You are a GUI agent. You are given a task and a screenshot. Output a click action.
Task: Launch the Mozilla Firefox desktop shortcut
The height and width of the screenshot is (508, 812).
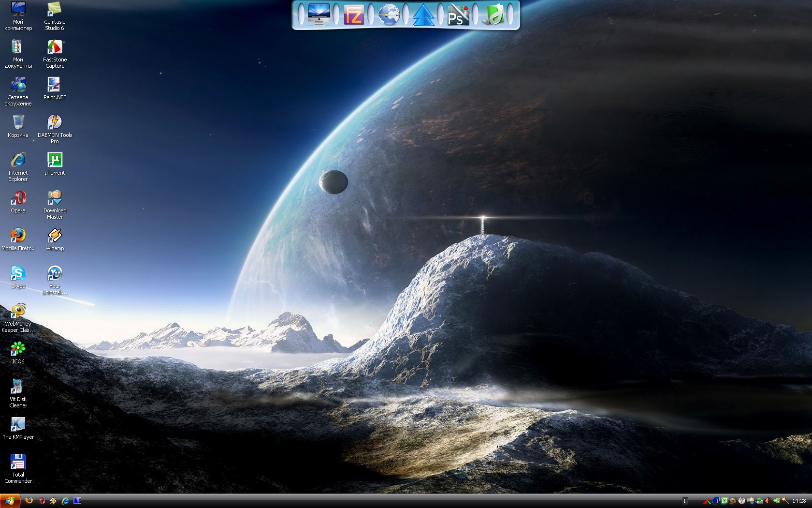(18, 239)
